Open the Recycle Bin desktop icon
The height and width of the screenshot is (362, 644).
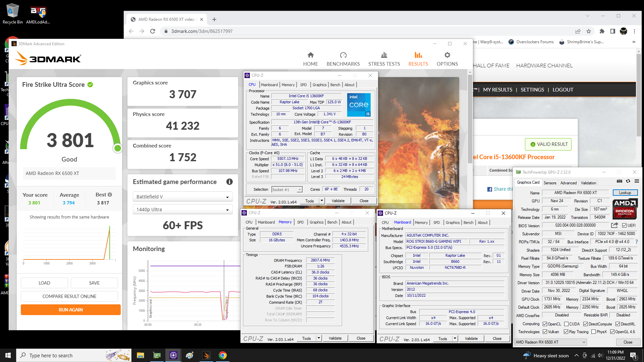[x=12, y=14]
